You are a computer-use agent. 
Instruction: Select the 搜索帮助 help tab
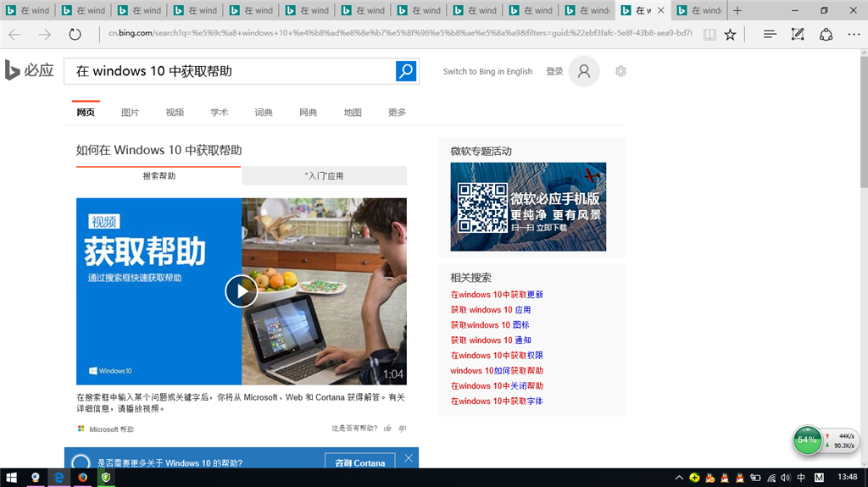tap(159, 175)
